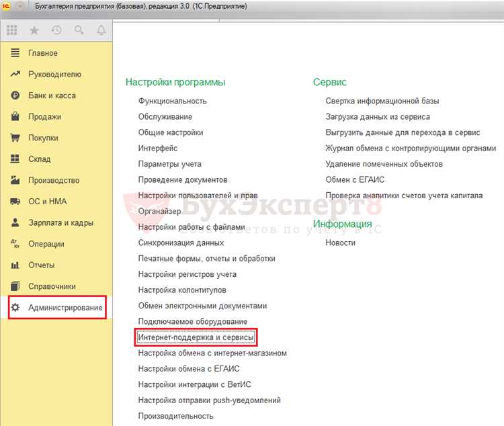Switch to Продажи section

click(44, 117)
